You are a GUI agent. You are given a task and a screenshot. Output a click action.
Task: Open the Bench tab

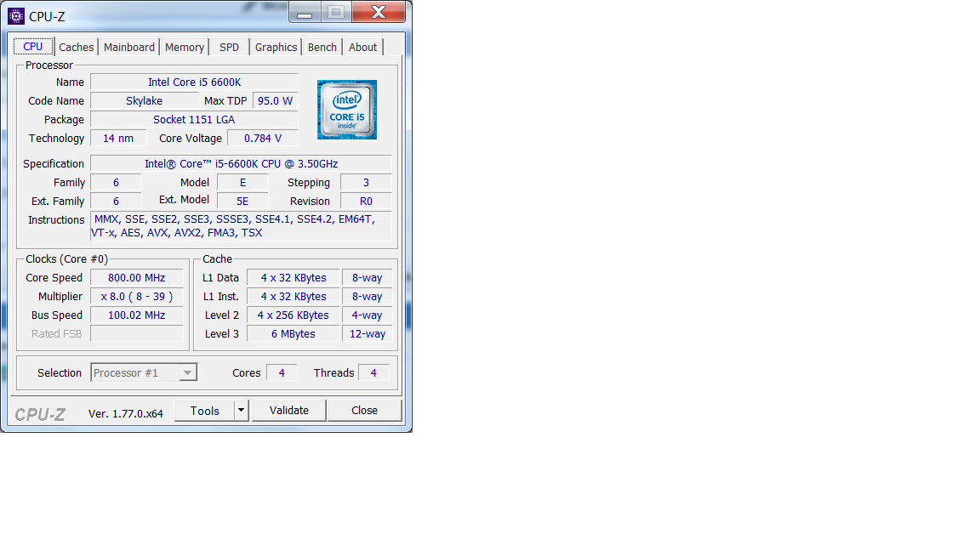[322, 47]
